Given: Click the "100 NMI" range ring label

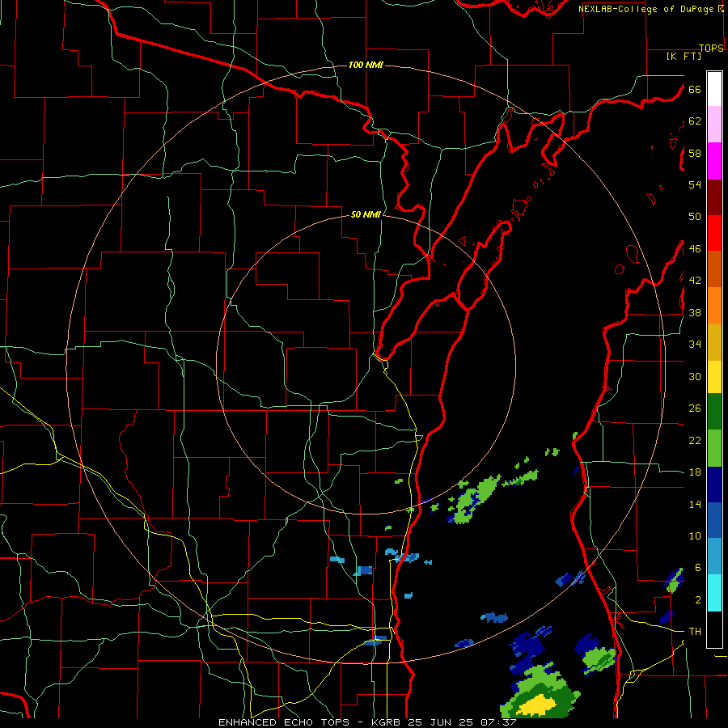Looking at the screenshot, I should (366, 65).
